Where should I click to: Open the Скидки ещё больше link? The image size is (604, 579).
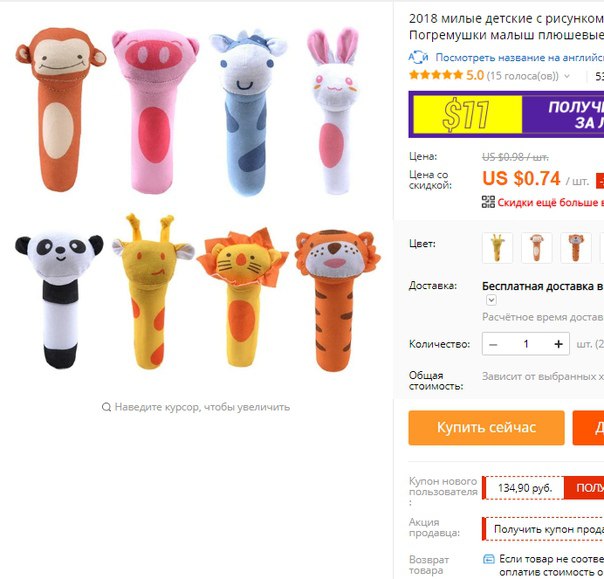coord(550,202)
